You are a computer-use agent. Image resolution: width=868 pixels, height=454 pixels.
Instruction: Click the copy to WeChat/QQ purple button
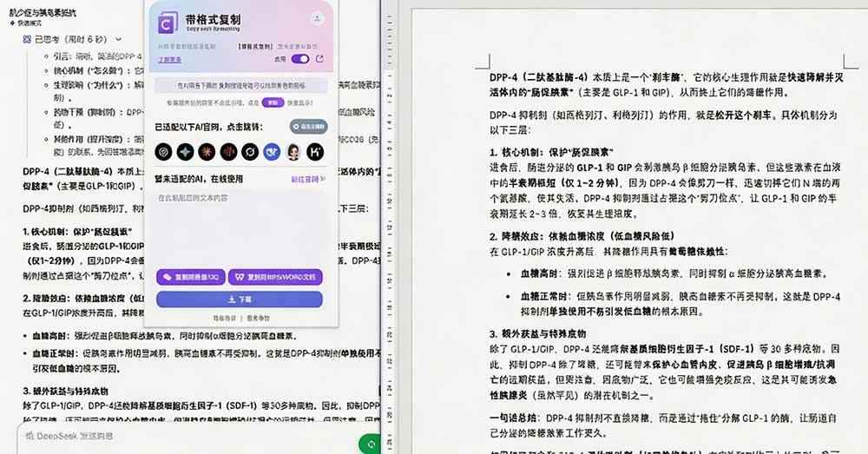coord(190,277)
